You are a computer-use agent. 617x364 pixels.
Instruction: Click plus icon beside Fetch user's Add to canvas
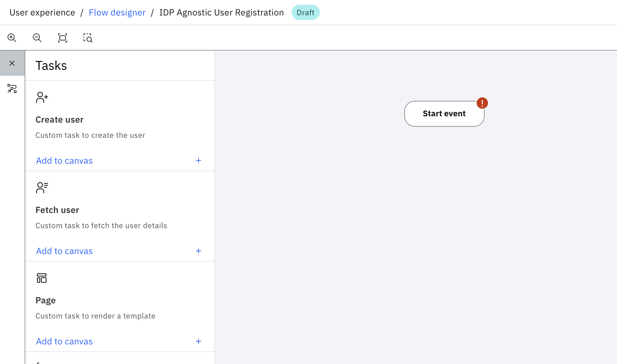click(x=199, y=251)
